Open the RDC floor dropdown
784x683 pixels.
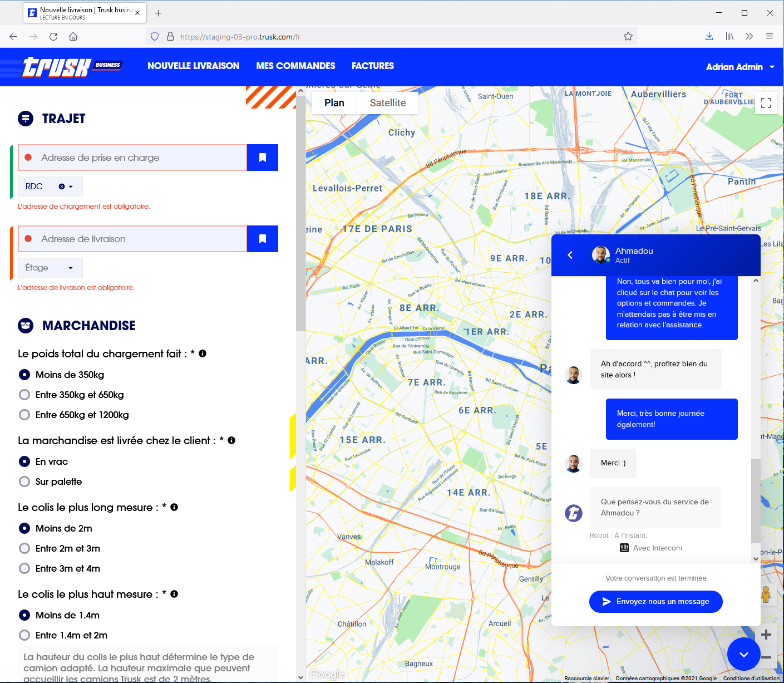pyautogui.click(x=71, y=186)
